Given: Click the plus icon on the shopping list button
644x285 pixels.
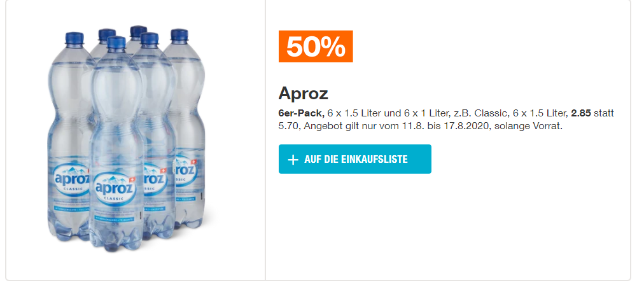Looking at the screenshot, I should pos(293,160).
